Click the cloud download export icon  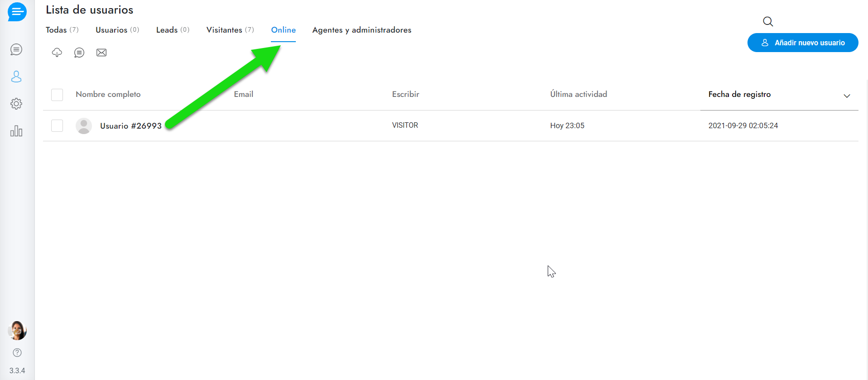coord(57,53)
